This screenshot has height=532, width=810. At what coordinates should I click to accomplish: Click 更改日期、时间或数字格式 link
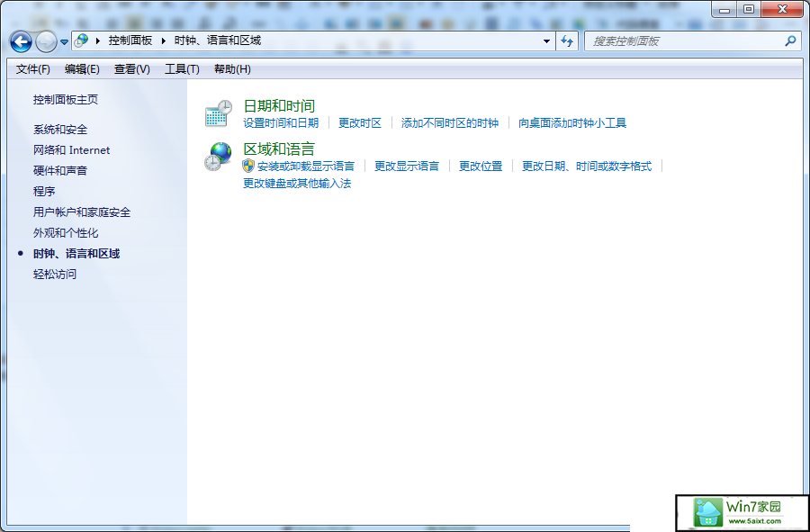pos(587,167)
